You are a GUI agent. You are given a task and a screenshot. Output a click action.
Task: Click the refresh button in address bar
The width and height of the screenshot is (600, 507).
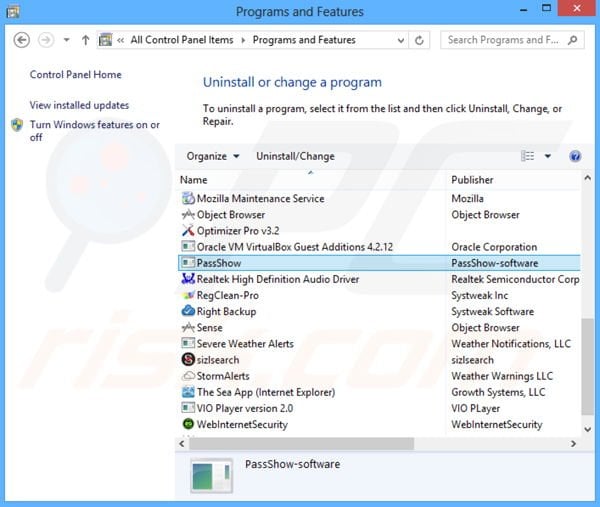pos(419,40)
